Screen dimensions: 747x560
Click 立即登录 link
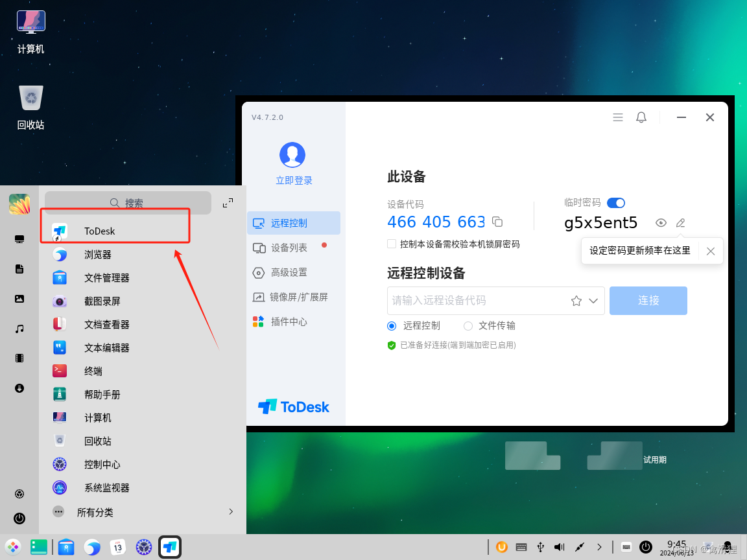294,180
